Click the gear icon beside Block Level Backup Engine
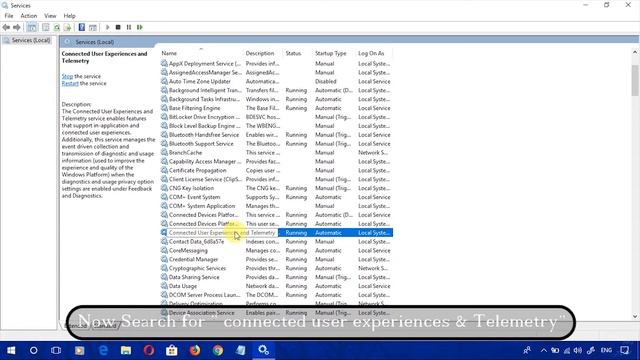The height and width of the screenshot is (360, 640). [164, 126]
